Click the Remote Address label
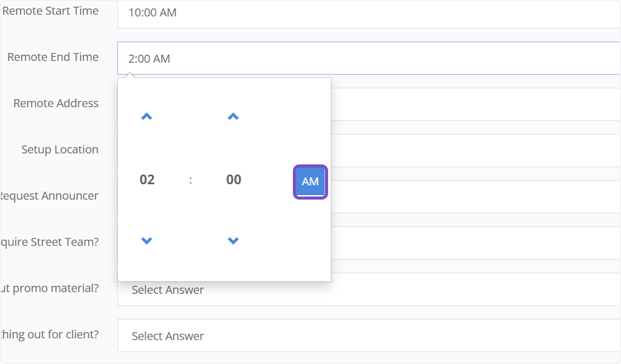621x364 pixels. pos(56,103)
